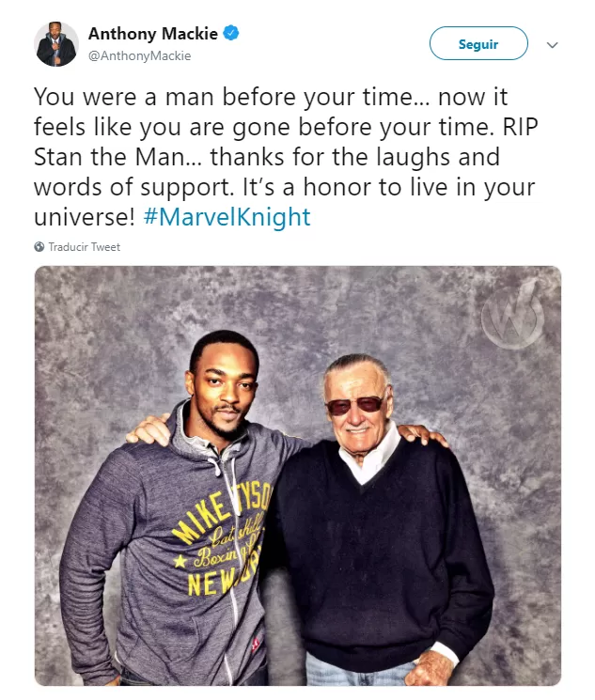Click the blue verified badge

[x=231, y=34]
